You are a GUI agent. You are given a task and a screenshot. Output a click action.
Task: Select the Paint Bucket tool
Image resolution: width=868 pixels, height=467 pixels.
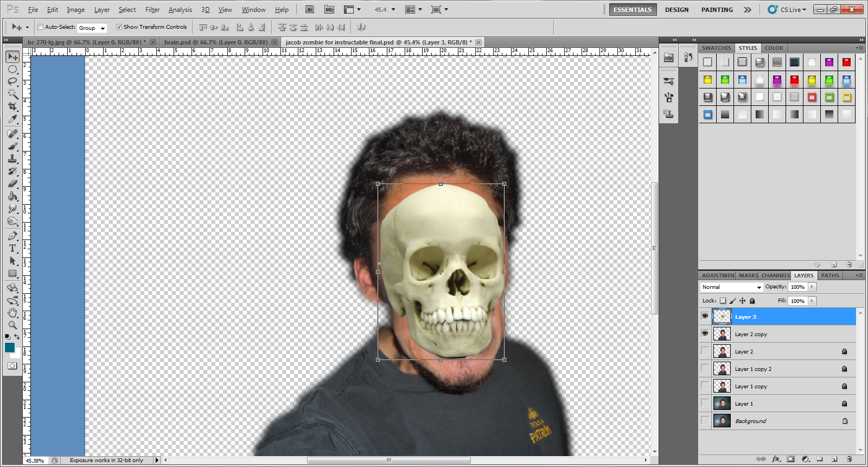tap(12, 196)
